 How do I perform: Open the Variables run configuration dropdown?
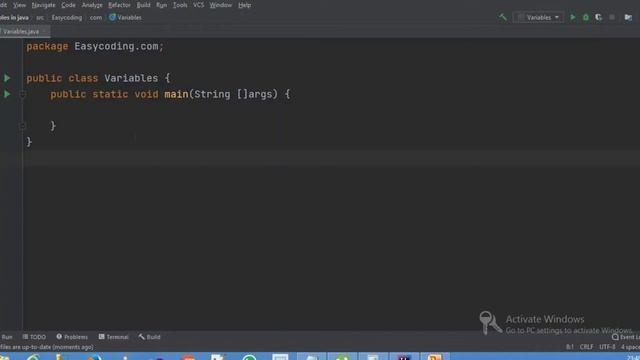[538, 18]
